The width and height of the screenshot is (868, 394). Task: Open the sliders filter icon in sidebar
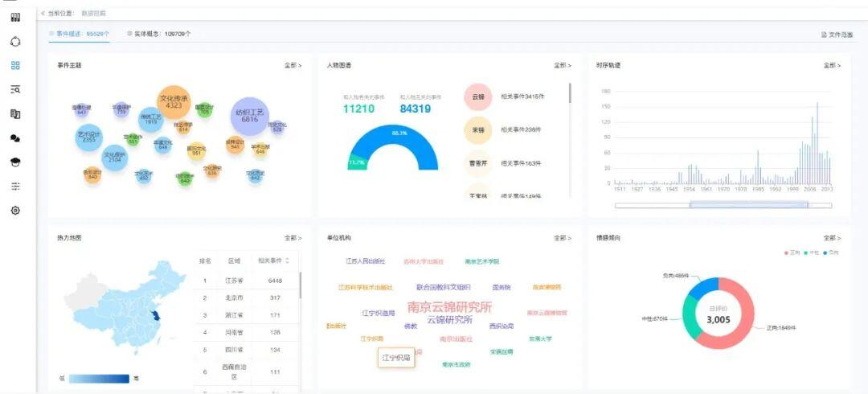tap(15, 187)
